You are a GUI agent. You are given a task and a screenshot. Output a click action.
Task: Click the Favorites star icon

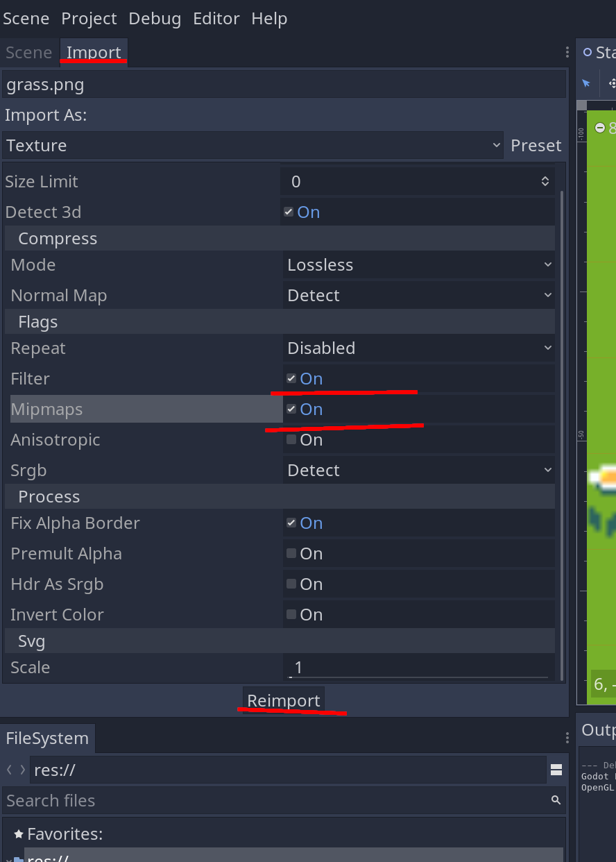coord(19,834)
